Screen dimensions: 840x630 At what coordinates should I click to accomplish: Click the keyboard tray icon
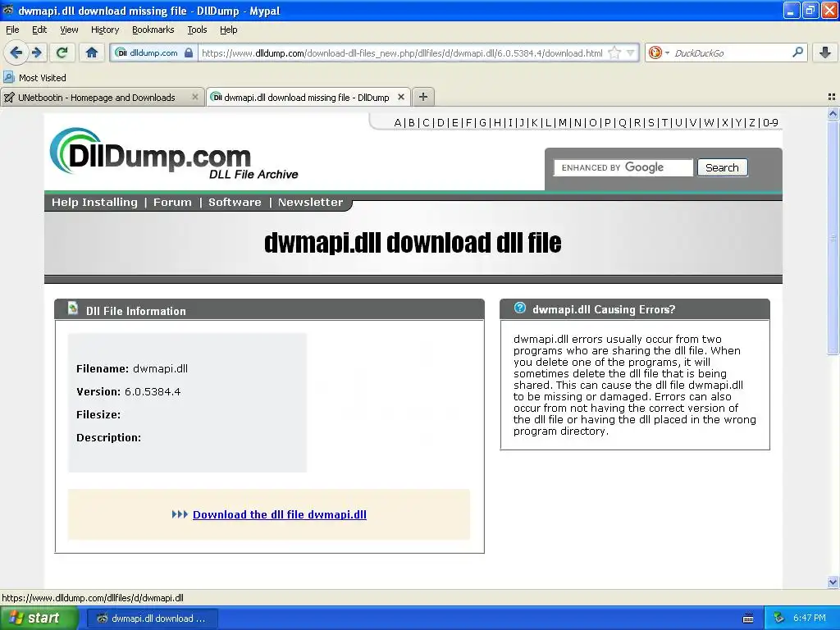pyautogui.click(x=748, y=619)
